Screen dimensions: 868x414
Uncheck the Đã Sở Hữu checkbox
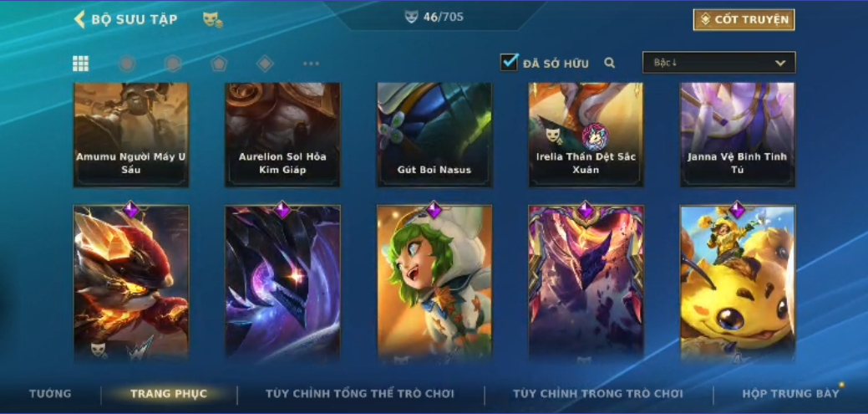pyautogui.click(x=509, y=62)
